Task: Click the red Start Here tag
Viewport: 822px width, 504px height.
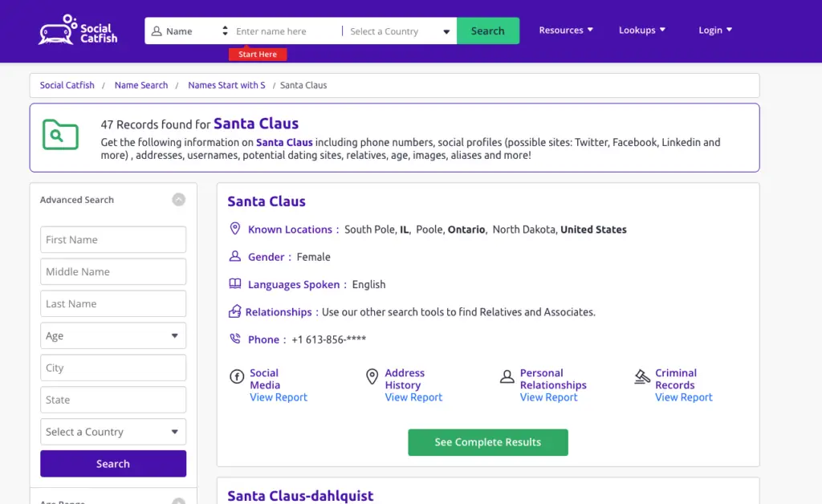Action: pos(258,54)
